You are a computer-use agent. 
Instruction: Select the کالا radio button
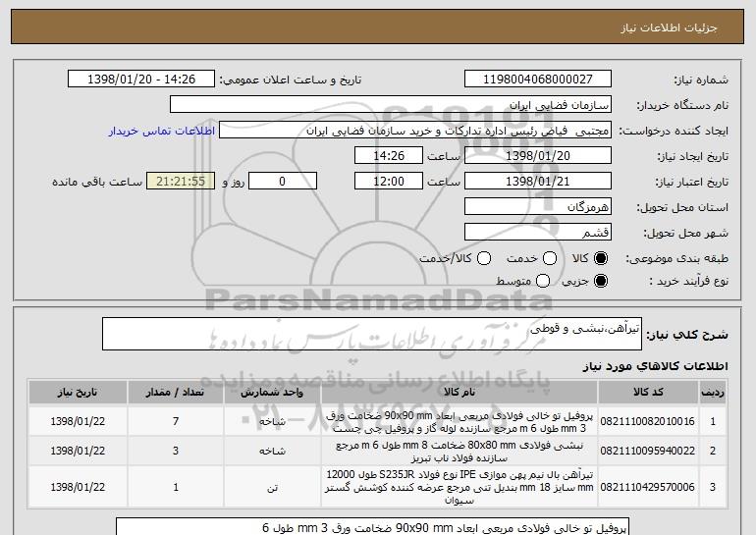pos(601,258)
